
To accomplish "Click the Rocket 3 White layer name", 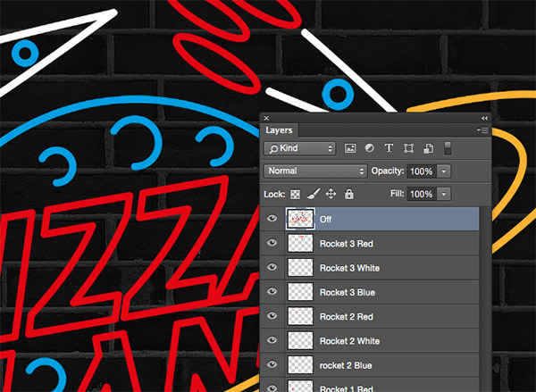I will click(x=349, y=268).
